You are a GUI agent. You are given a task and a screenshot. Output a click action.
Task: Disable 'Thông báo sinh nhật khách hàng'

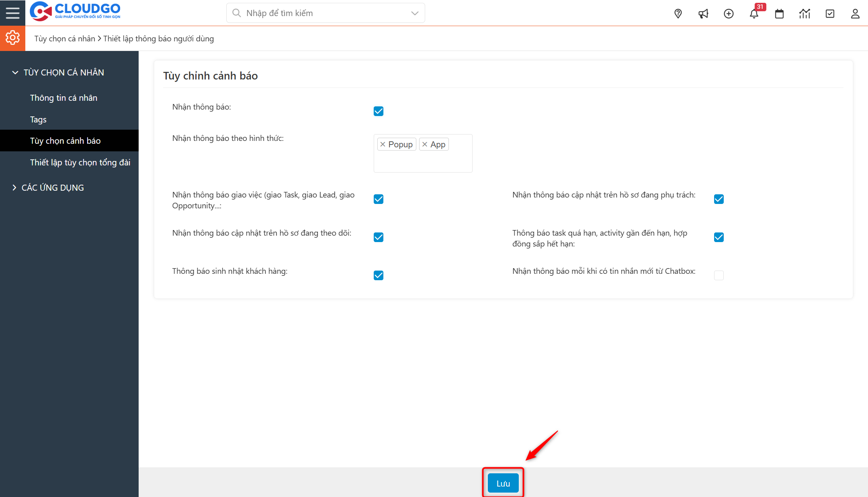[378, 275]
